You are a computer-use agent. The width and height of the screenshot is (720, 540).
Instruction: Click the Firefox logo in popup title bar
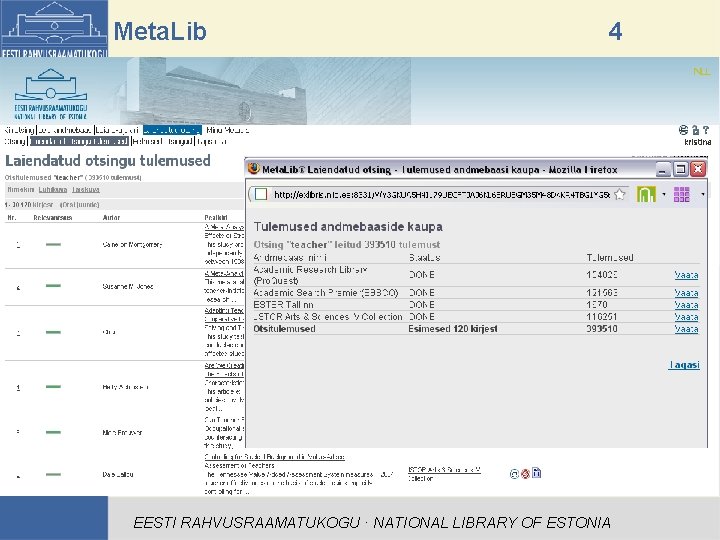(x=253, y=169)
